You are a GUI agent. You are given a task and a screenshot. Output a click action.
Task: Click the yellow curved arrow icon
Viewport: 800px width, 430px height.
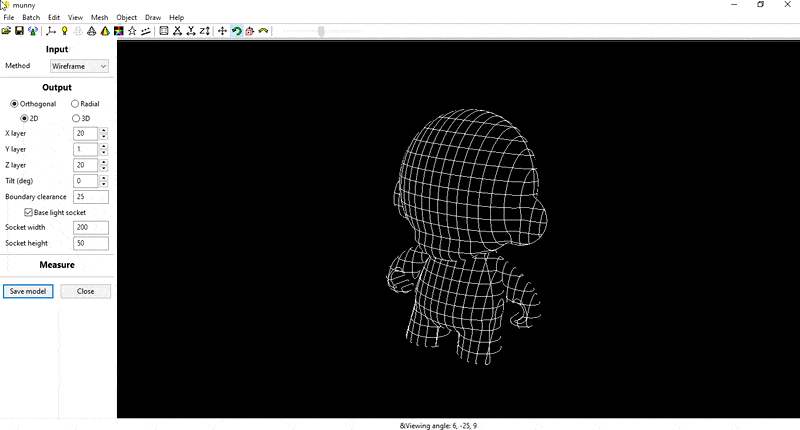(x=263, y=31)
